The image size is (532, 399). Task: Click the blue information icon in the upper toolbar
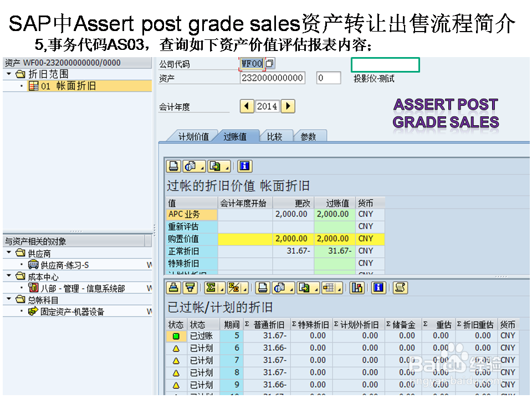coord(244,166)
